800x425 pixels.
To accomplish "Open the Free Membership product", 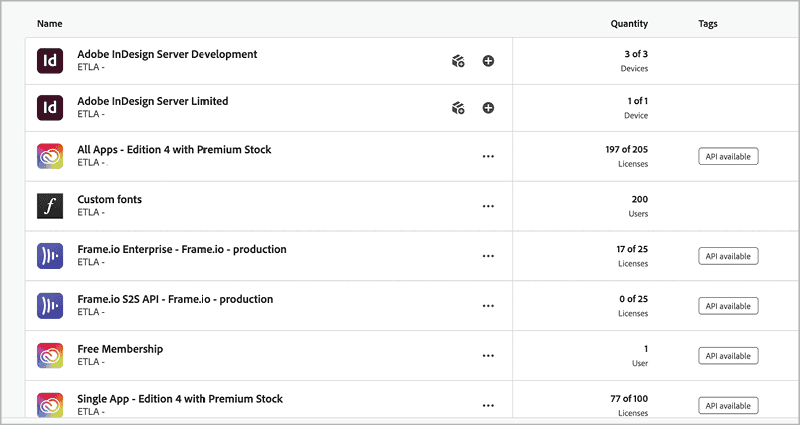I will click(120, 349).
